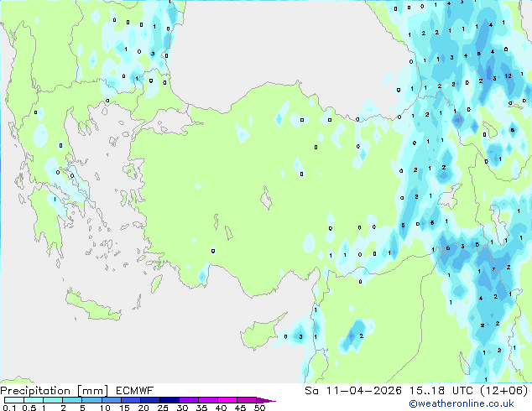Image resolution: width=532 pixels, height=411 pixels.
Task: Click the '15..18 UTC' time range
Action: (x=441, y=391)
